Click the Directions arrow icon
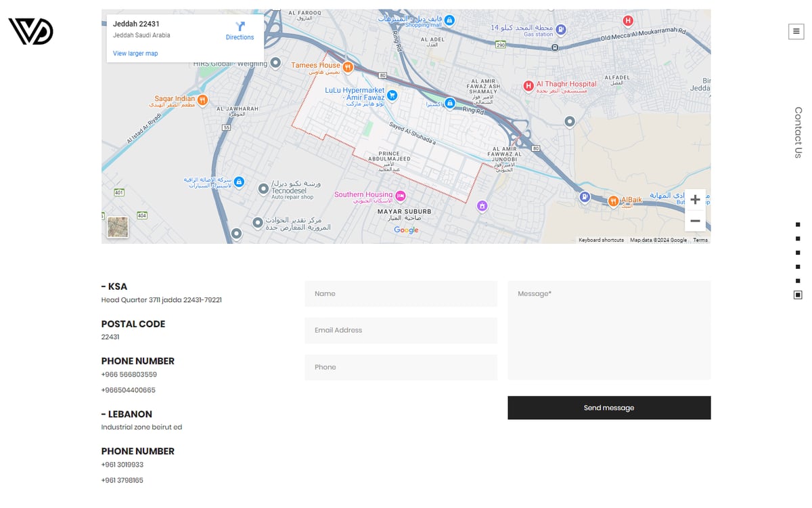The height and width of the screenshot is (508, 812). tap(240, 26)
